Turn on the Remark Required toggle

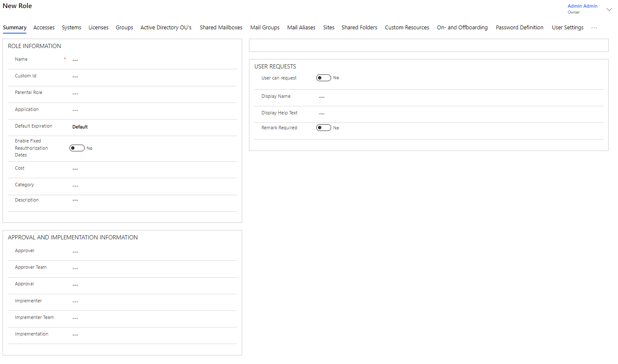tap(323, 128)
